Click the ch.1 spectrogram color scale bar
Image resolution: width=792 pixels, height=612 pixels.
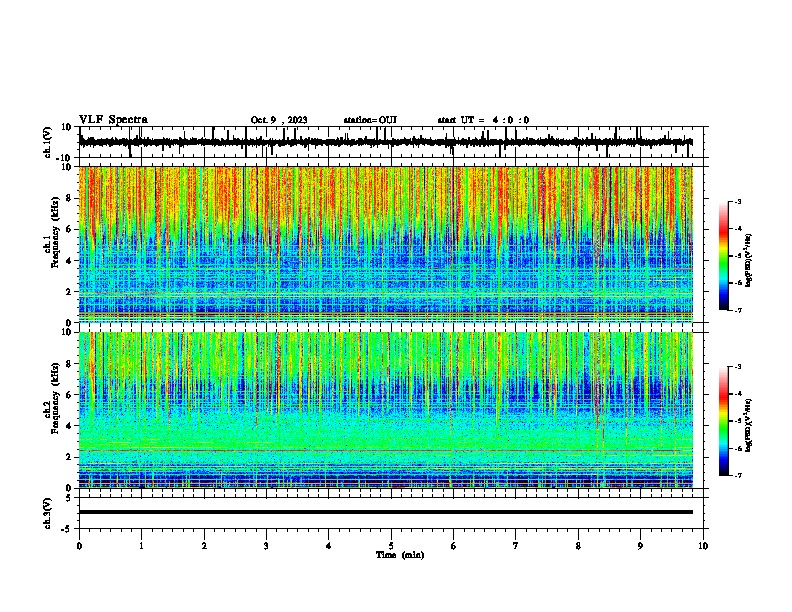coord(723,256)
